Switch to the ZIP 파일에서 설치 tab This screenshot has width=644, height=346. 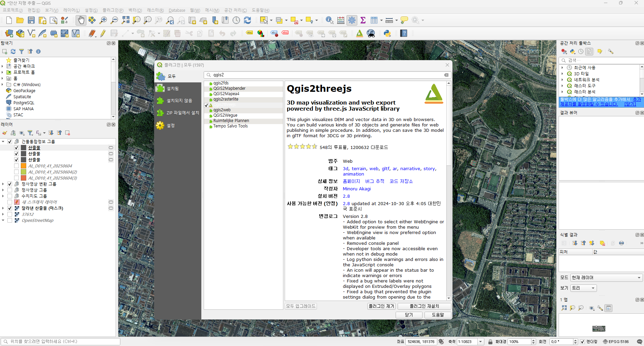(178, 113)
